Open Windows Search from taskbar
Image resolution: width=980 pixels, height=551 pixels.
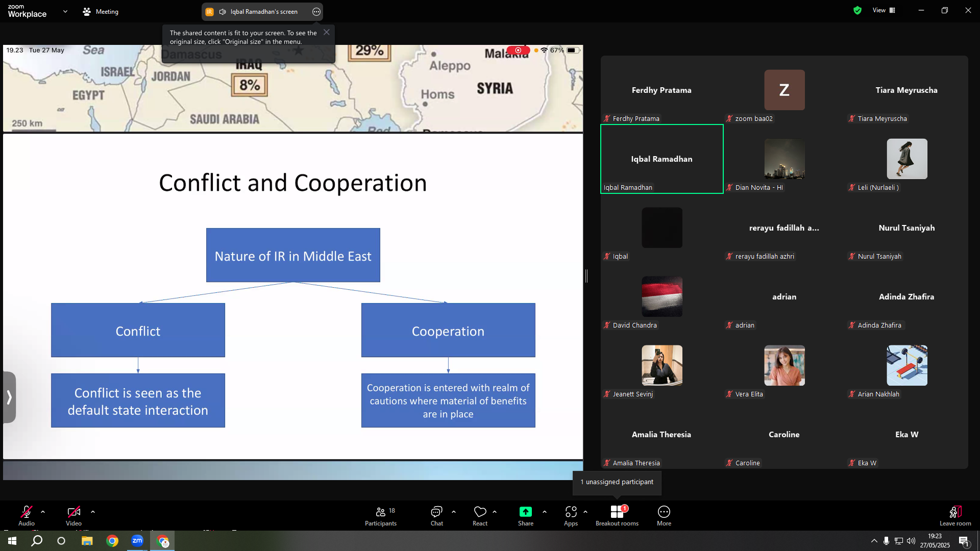[37, 541]
